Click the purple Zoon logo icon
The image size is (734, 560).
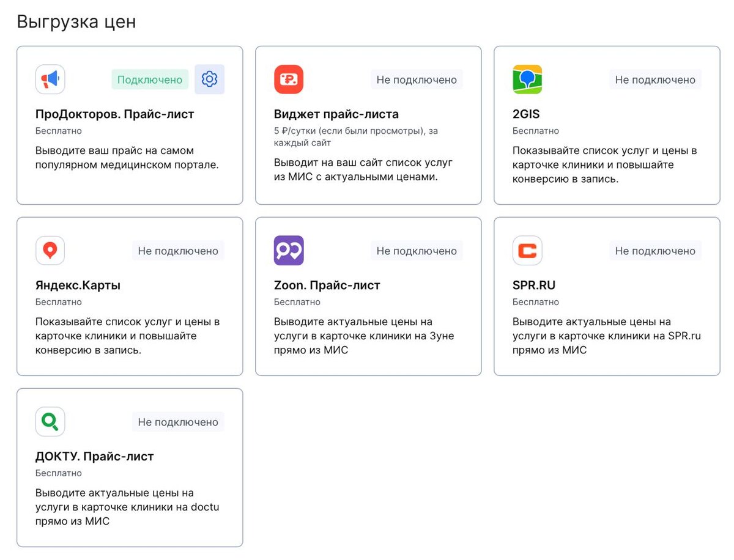289,251
